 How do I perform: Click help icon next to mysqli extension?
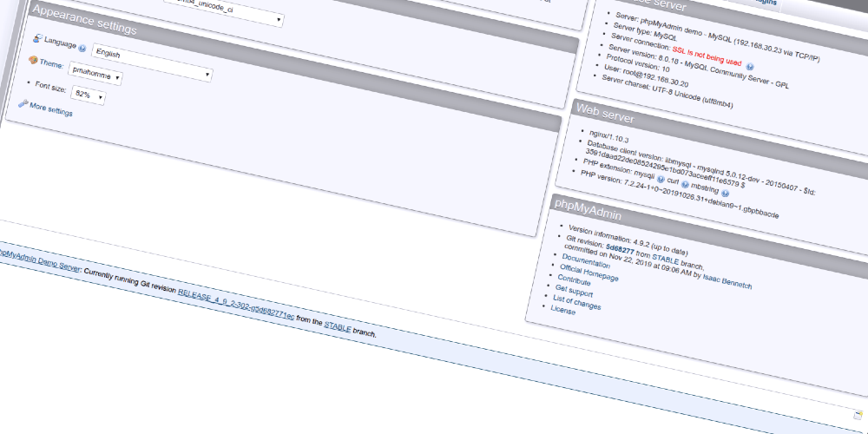pos(661,180)
